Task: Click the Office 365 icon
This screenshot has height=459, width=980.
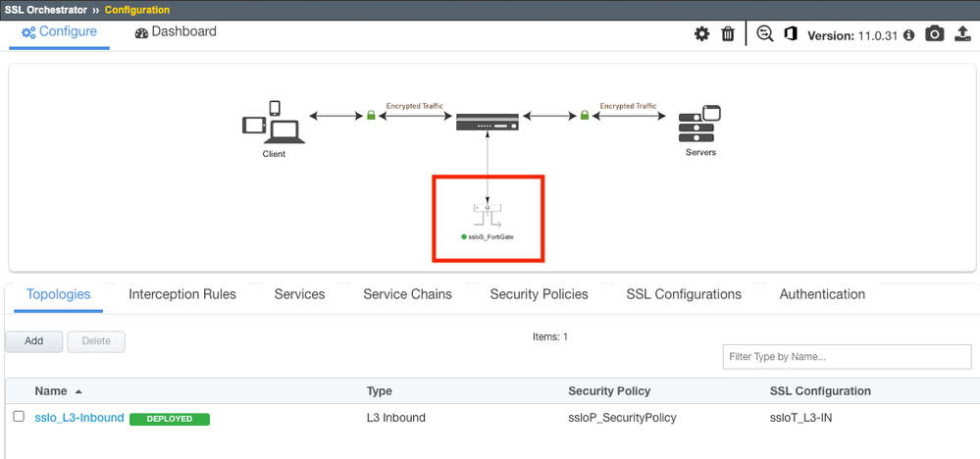Action: [x=791, y=34]
